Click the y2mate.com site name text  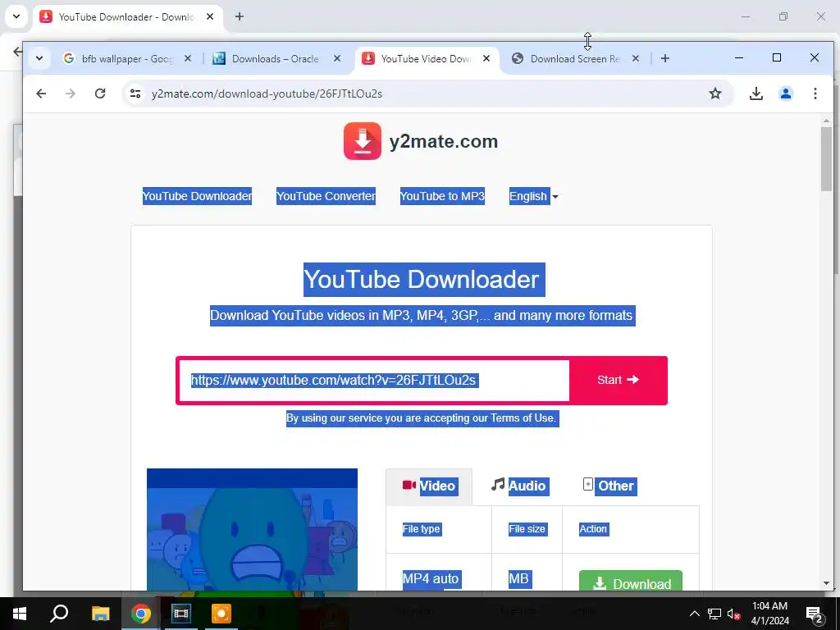(x=444, y=141)
